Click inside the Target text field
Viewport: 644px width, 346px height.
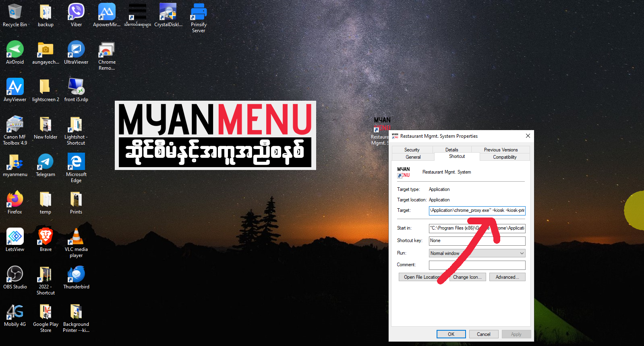coord(477,210)
